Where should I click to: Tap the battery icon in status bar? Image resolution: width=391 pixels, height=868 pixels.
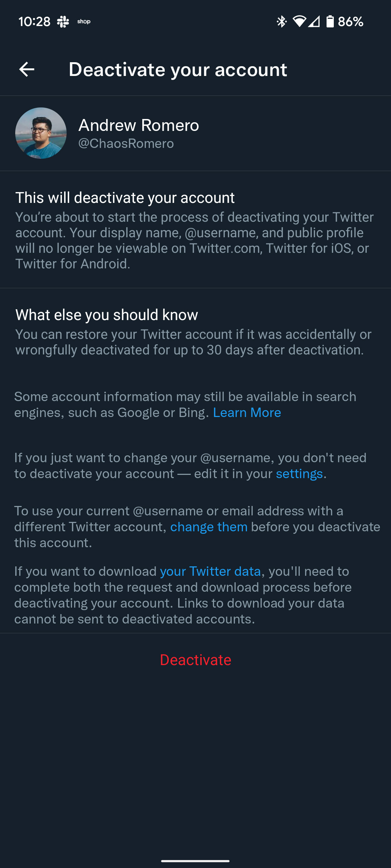pyautogui.click(x=330, y=22)
